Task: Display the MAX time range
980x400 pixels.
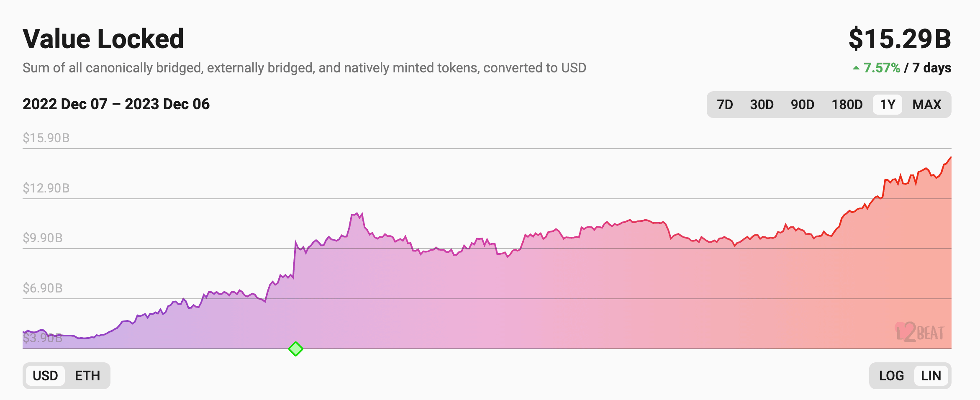Action: pos(927,105)
